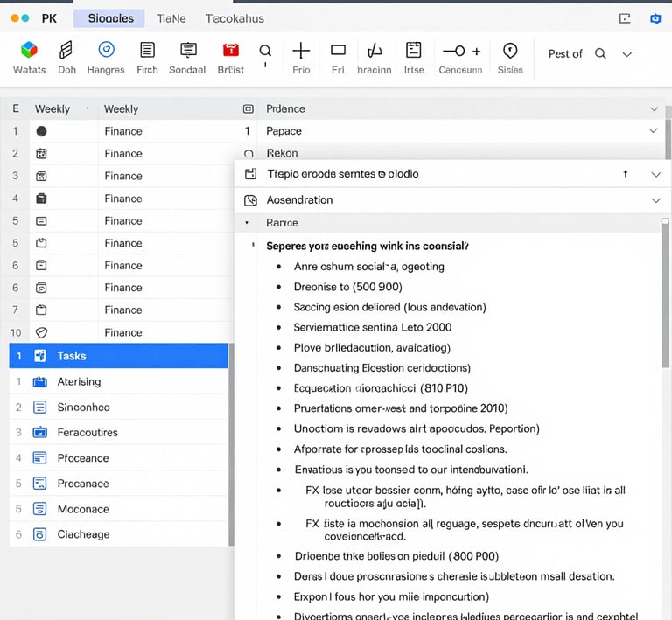Toggle the Canceunn slider control

pos(461,52)
